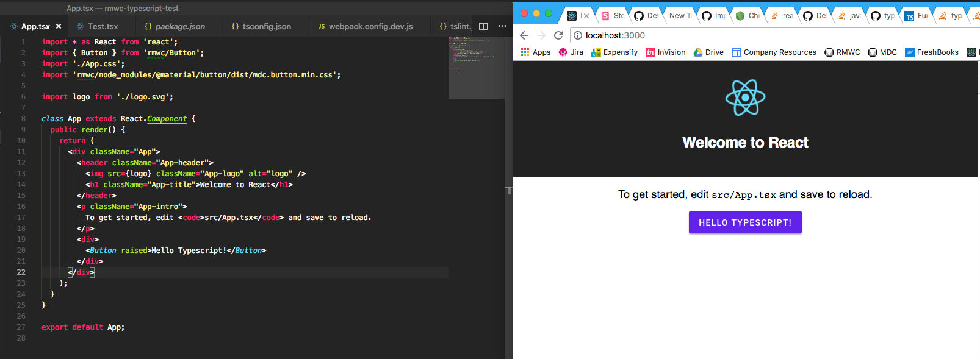Click the 'src/App.tsx' code text on page
The height and width of the screenshot is (359, 980).
(x=744, y=195)
